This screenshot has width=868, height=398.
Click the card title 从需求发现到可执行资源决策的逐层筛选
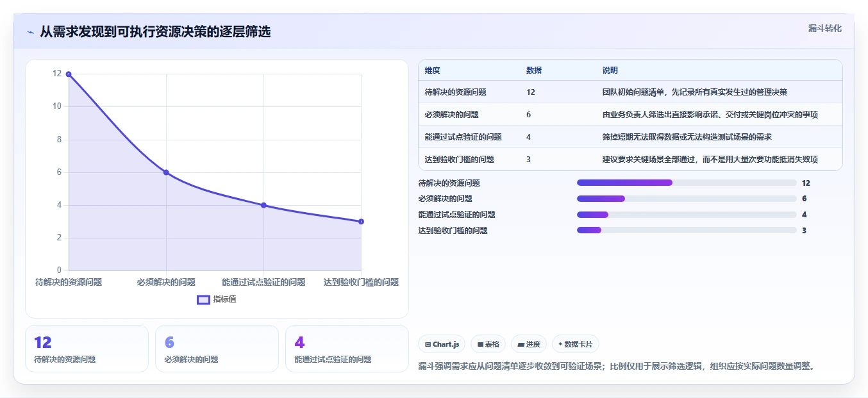[155, 32]
